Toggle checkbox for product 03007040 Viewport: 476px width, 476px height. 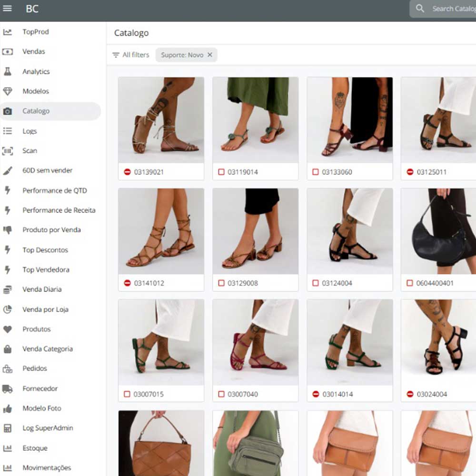pyautogui.click(x=221, y=394)
